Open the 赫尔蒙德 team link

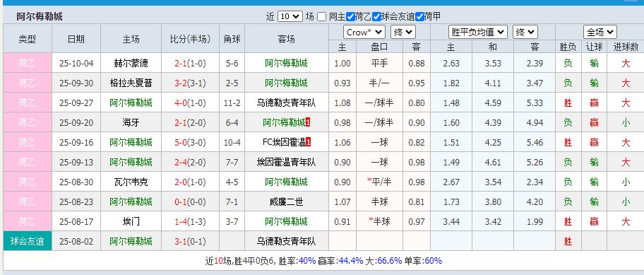(x=131, y=64)
